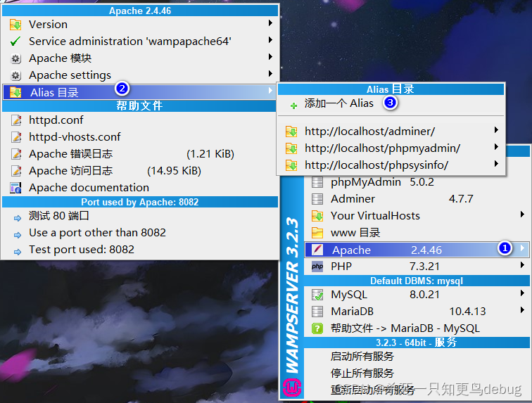
Task: Click the Version folder icon
Action: (15, 25)
